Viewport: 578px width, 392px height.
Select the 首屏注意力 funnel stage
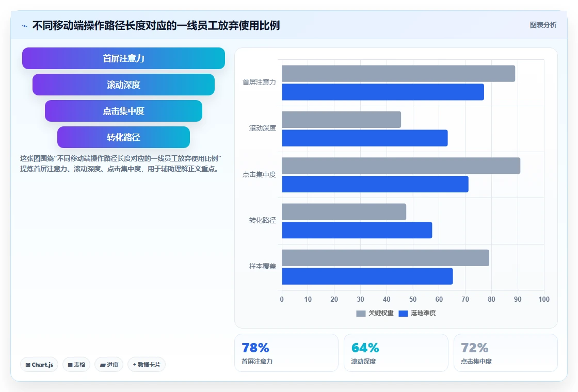[x=123, y=58]
